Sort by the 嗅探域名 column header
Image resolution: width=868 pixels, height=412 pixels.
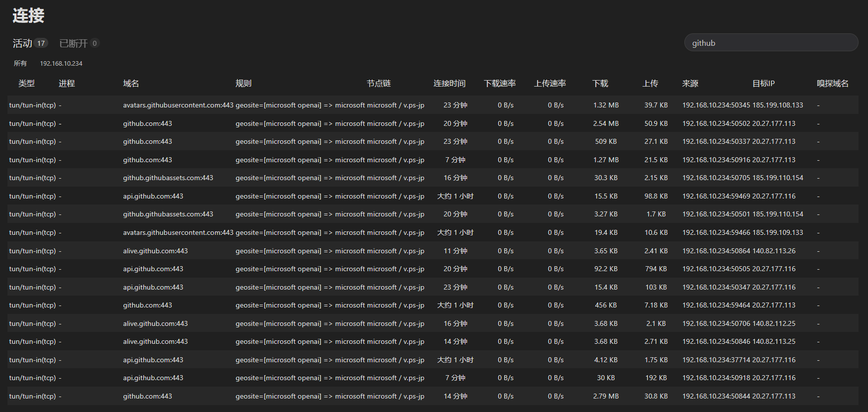[x=833, y=84]
